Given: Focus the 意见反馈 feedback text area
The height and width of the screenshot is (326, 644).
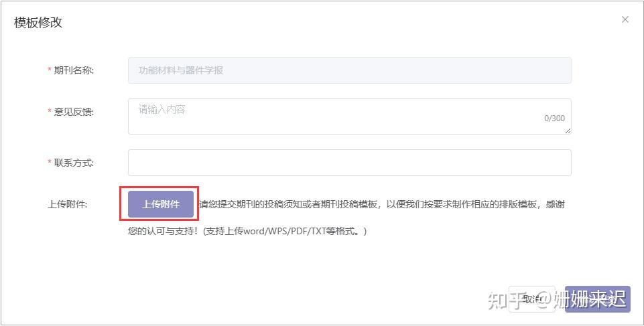Looking at the screenshot, I should 350,116.
